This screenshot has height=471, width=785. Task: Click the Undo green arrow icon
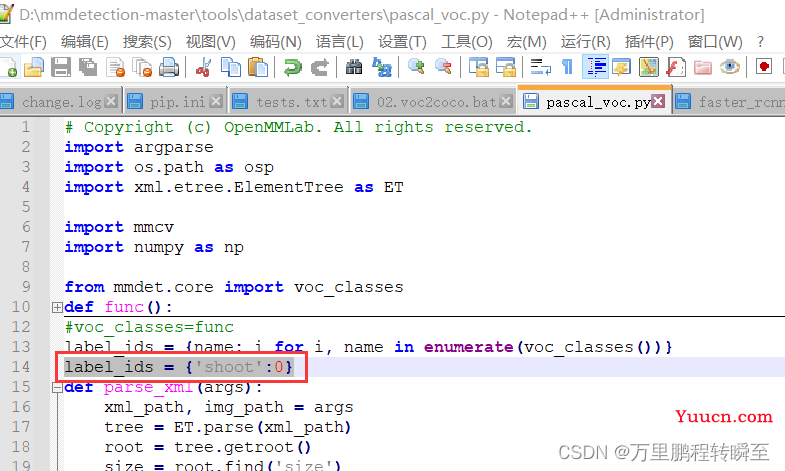[x=292, y=67]
